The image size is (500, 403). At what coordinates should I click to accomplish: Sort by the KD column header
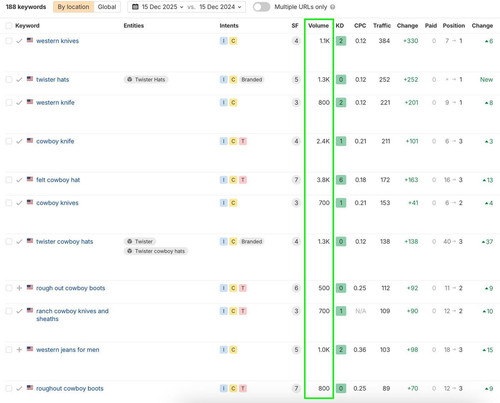[x=340, y=26]
